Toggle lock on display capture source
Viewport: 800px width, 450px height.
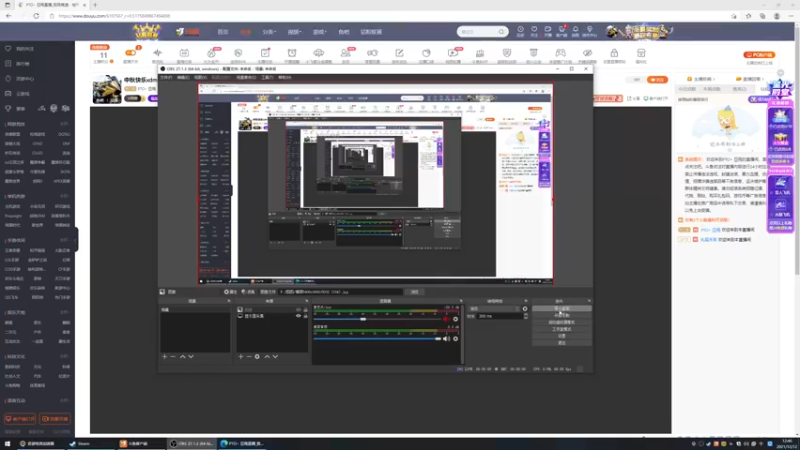[x=306, y=316]
